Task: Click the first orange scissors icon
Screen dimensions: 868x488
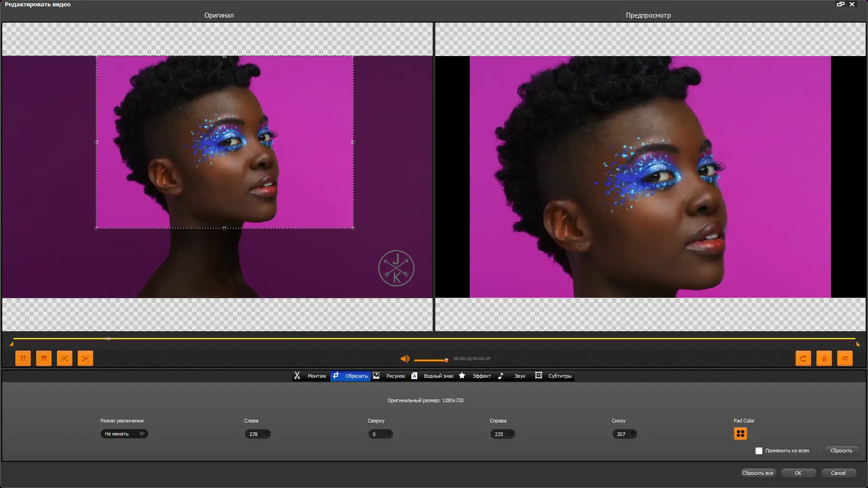Action: click(x=65, y=358)
